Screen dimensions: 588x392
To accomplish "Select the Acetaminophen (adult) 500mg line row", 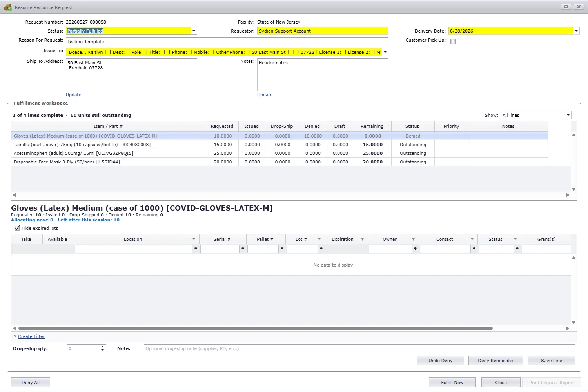I will pos(279,153).
